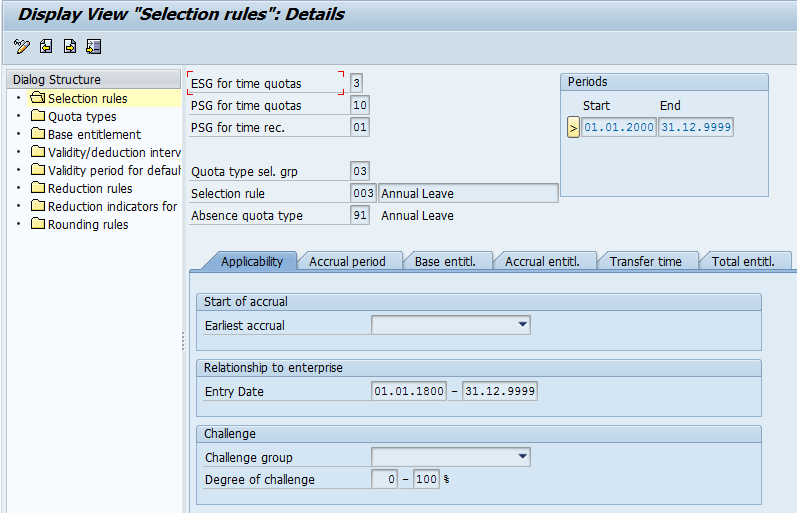797x513 pixels.
Task: Click the Other entry toolbar icon
Action: point(94,46)
